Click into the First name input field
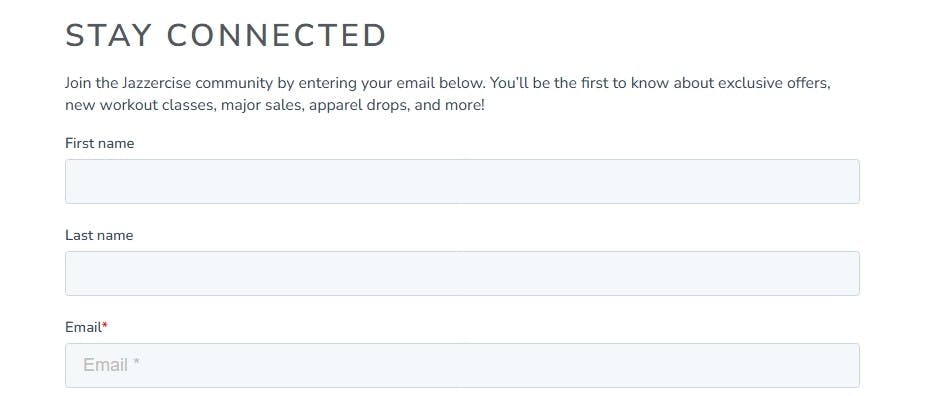Viewport: 938px width, 396px height. (x=462, y=181)
